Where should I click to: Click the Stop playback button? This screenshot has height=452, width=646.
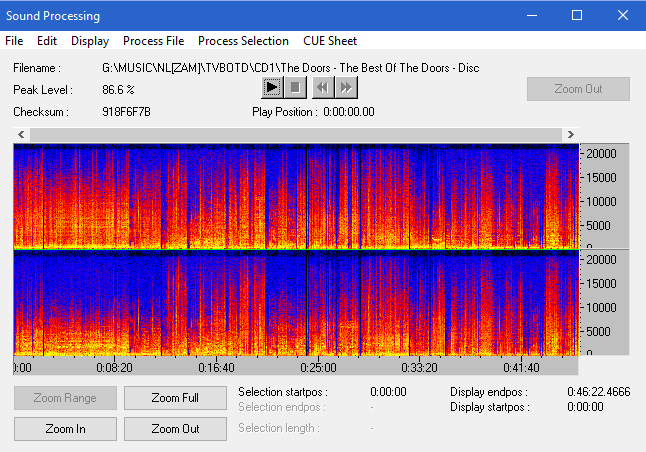(295, 87)
